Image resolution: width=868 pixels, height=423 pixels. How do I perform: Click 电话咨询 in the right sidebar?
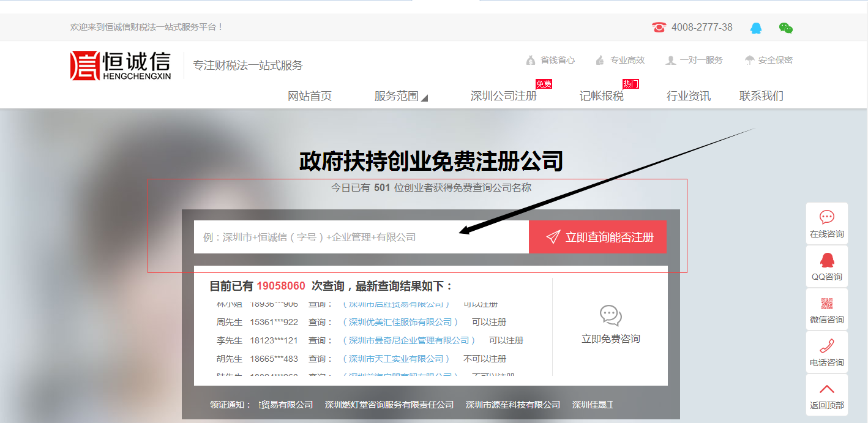click(826, 352)
